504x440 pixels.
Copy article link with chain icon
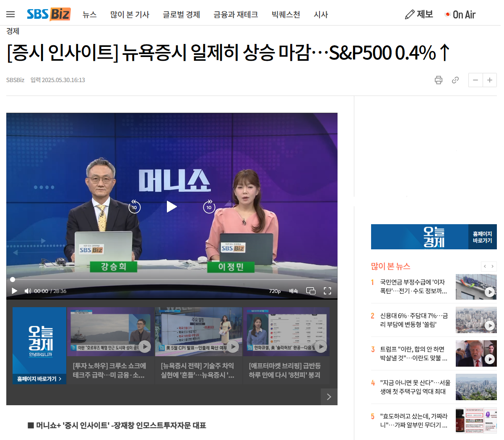455,80
